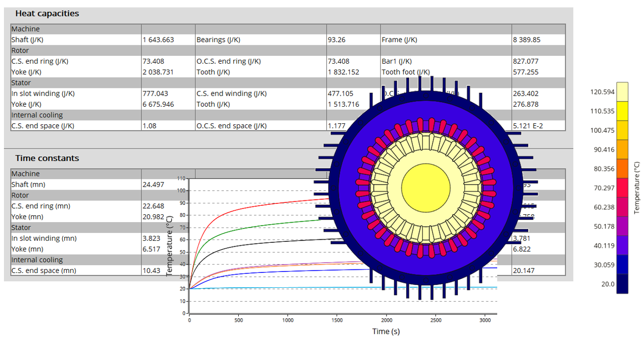The width and height of the screenshot is (644, 346).
Task: Click the Stator header in Heat capacities table
Action: [x=21, y=83]
